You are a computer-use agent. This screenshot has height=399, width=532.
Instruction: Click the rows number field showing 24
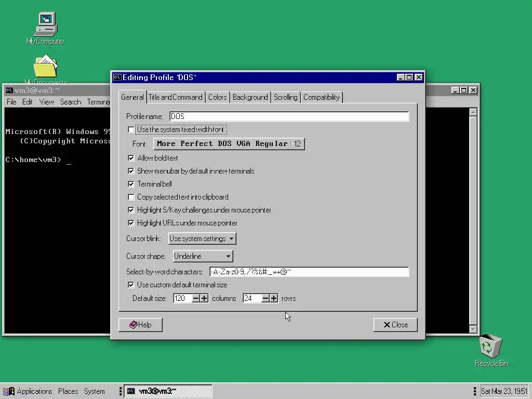[x=252, y=298]
